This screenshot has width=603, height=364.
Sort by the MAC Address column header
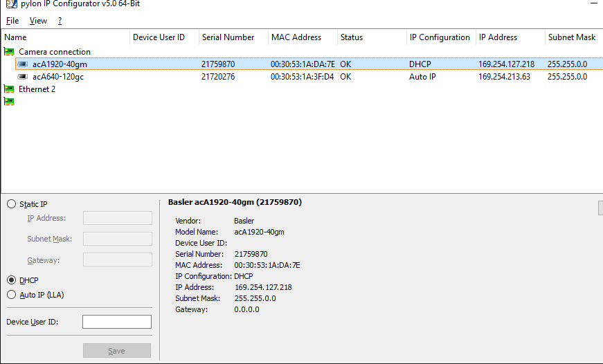[303, 37]
